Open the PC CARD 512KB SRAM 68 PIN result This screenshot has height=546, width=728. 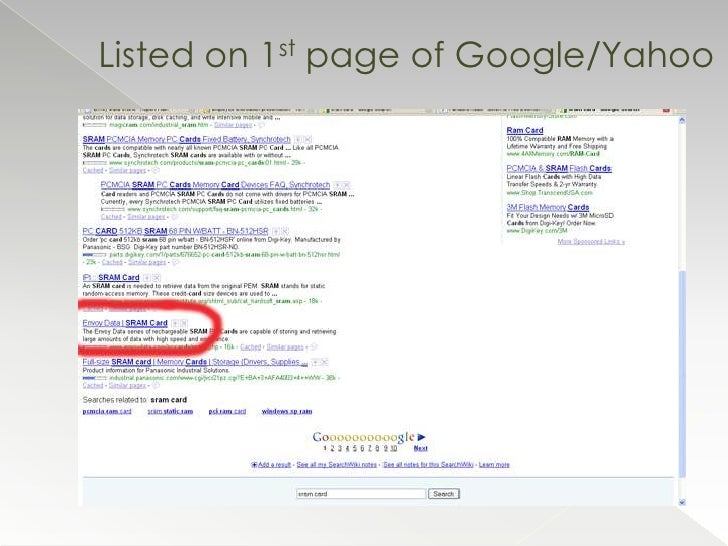[176, 231]
